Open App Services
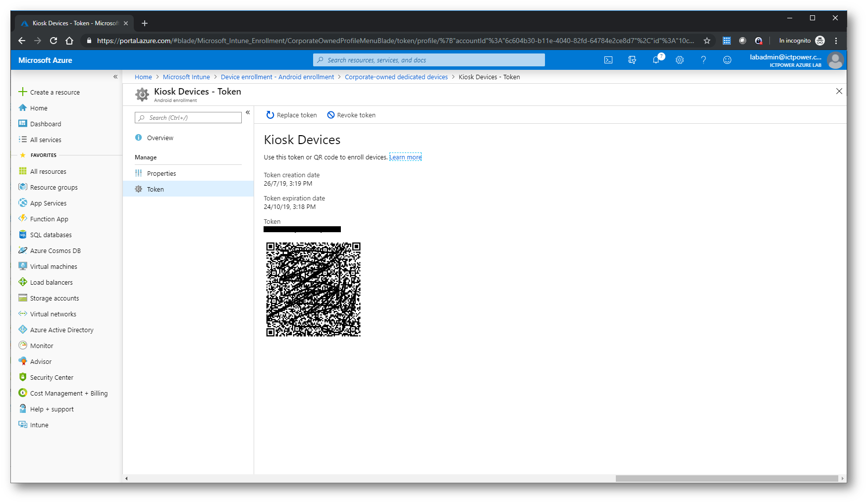This screenshot has height=504, width=868. pos(48,203)
